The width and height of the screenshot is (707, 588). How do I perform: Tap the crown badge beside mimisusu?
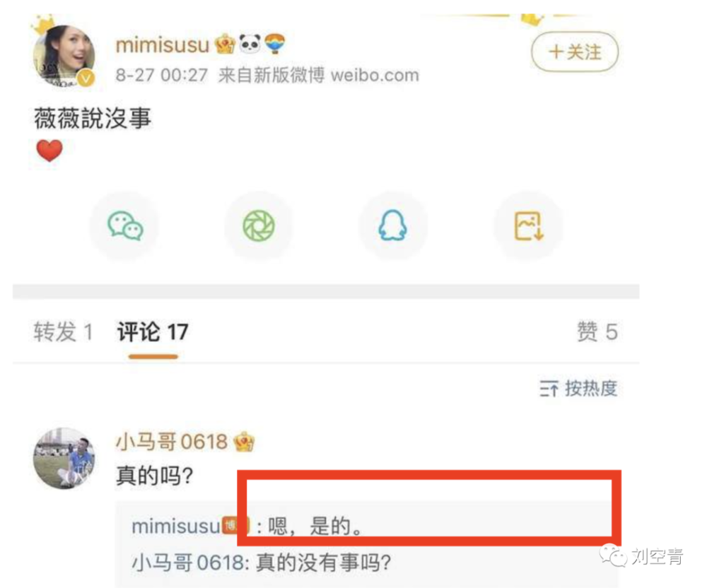click(225, 44)
